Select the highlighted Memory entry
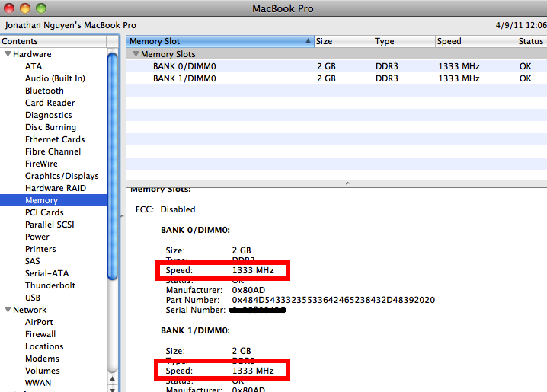The height and width of the screenshot is (392, 547). coord(53,200)
